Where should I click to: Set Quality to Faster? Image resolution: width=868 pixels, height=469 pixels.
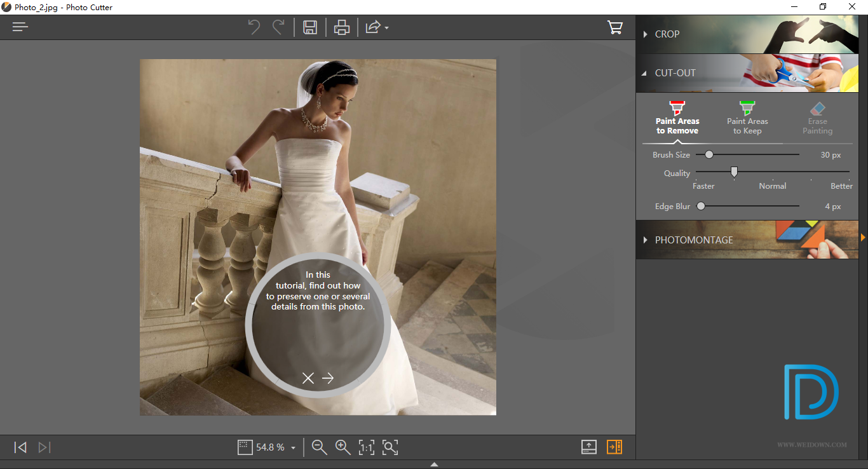tap(703, 186)
